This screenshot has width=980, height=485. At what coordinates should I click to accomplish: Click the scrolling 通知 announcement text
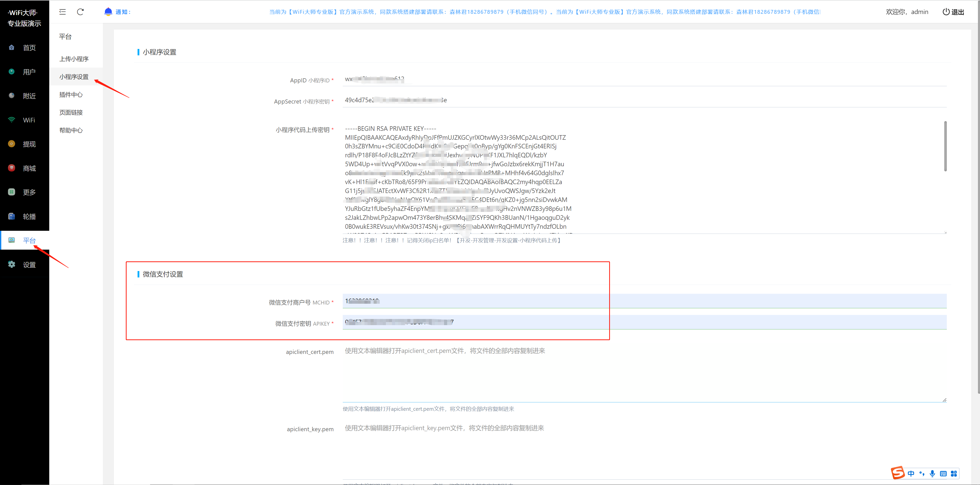544,12
